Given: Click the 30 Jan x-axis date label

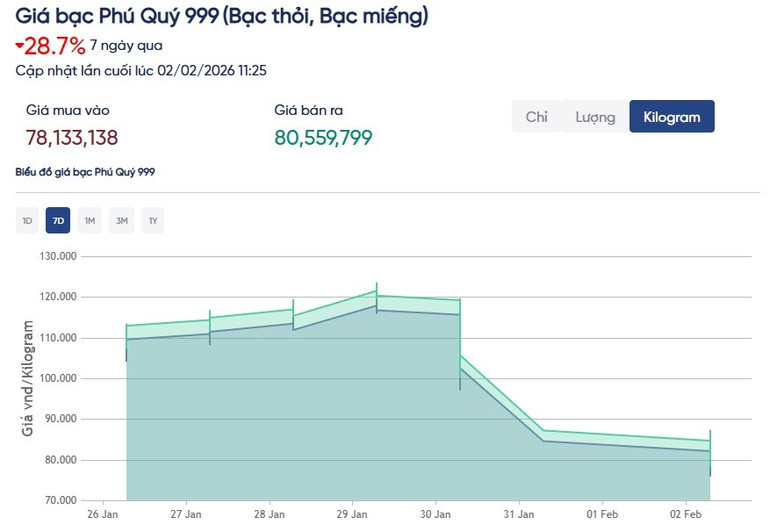Looking at the screenshot, I should click(435, 514).
